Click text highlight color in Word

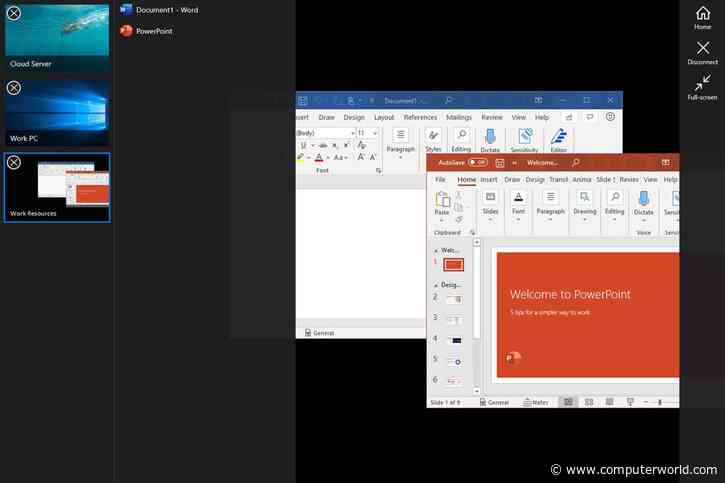[x=301, y=158]
